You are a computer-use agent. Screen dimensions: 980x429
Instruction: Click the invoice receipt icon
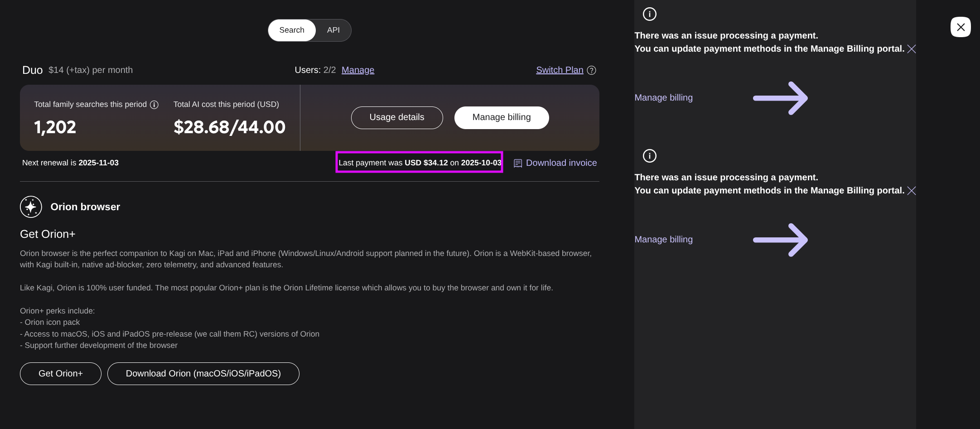click(517, 163)
